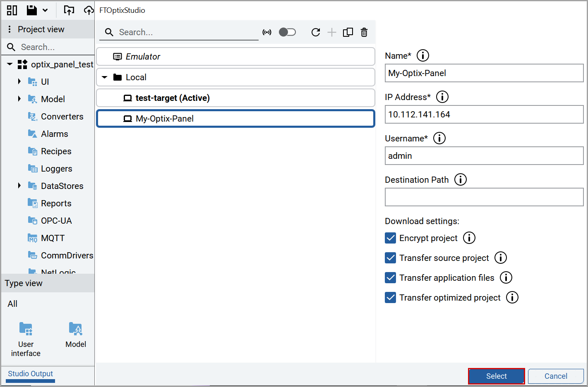
Task: Open the Recipes tree item
Action: tap(56, 151)
